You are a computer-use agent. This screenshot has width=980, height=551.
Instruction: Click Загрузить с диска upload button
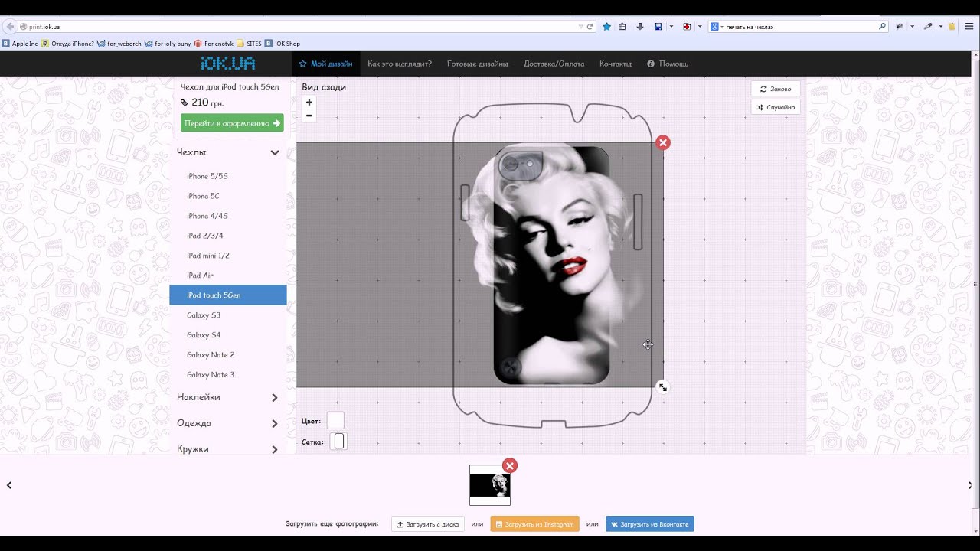pos(427,524)
